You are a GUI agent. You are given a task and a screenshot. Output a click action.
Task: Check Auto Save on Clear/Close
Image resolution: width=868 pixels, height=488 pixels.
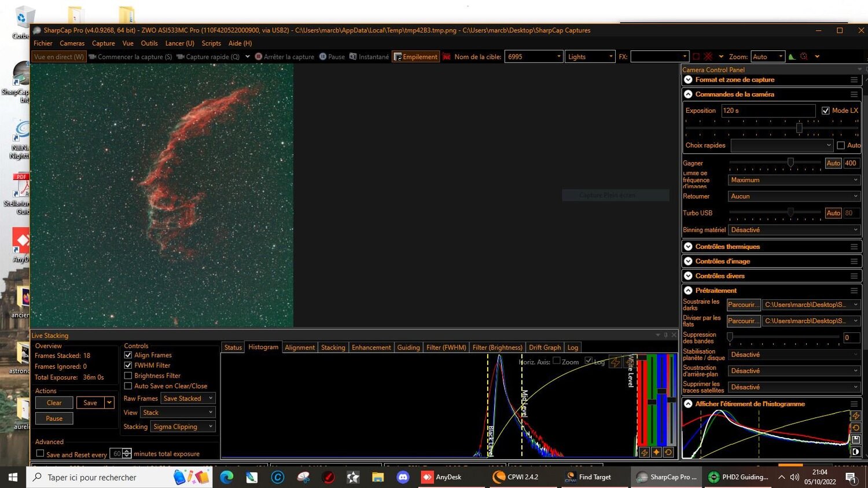pyautogui.click(x=128, y=386)
